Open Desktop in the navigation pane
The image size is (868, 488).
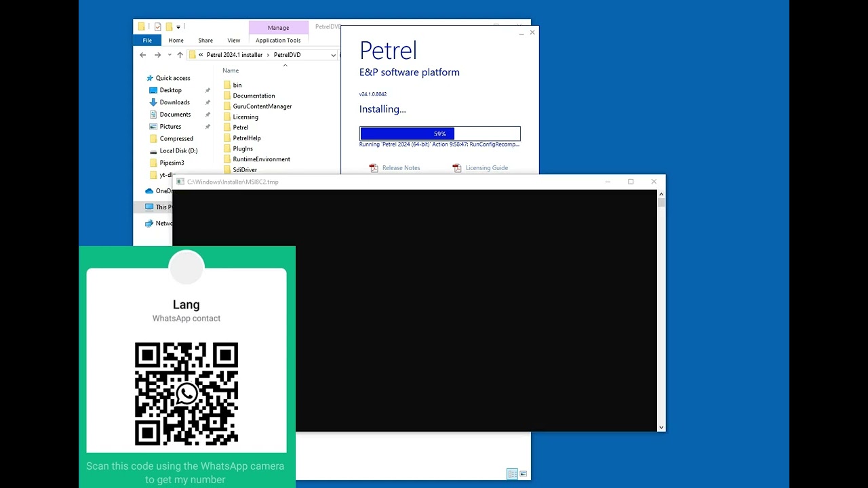pyautogui.click(x=170, y=90)
